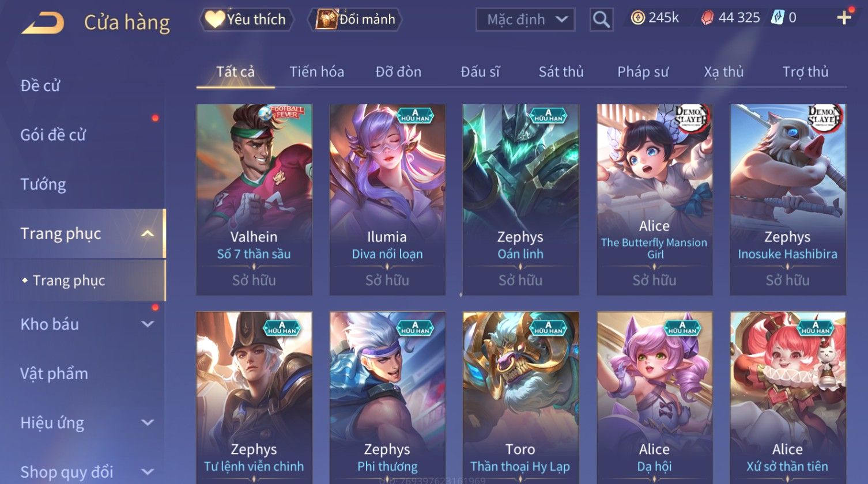Click the red gem currency icon
The height and width of the screenshot is (484, 868).
[707, 18]
